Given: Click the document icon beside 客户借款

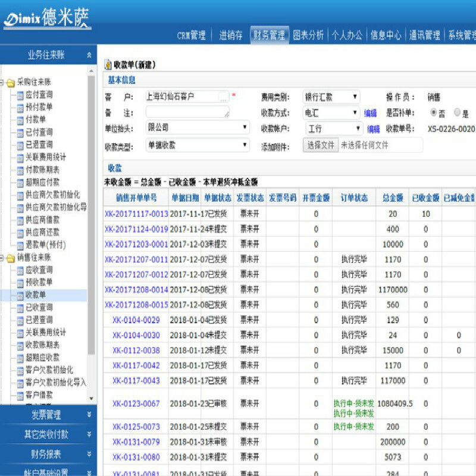Looking at the screenshot, I should (20, 395).
